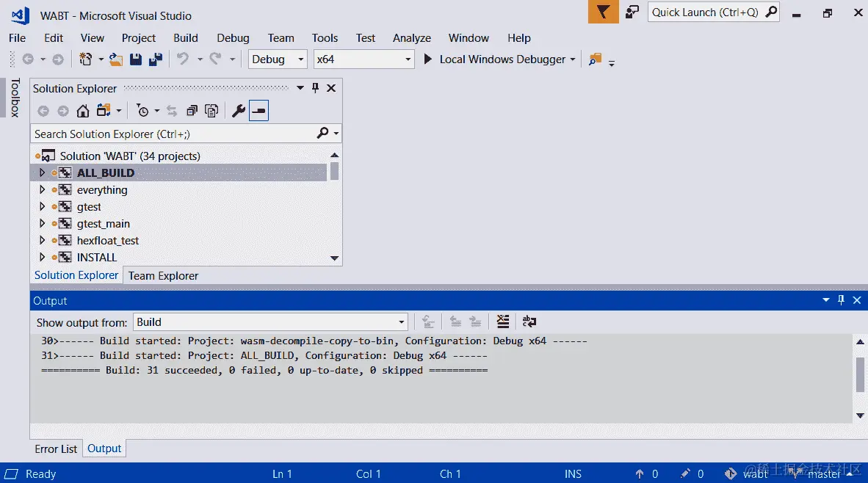Click the Undo arrow icon
The width and height of the screenshot is (868, 483).
[x=183, y=59]
